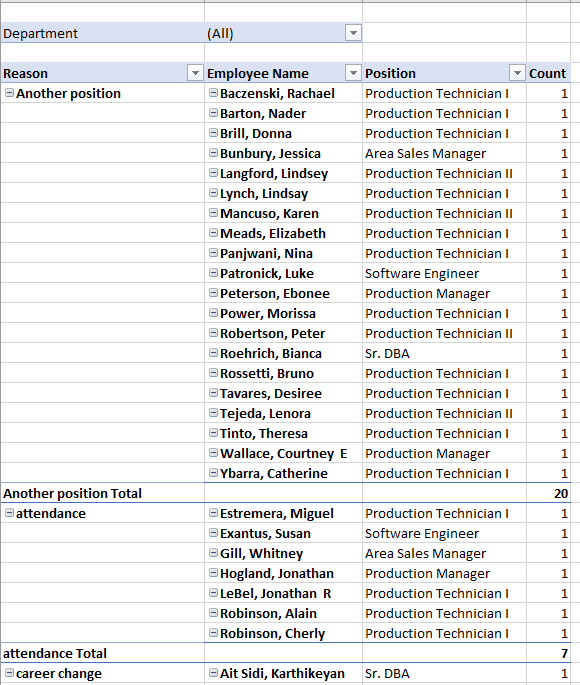Collapse Robinson, Cherly row
Viewport: 580px width, 685px height.
(x=213, y=633)
